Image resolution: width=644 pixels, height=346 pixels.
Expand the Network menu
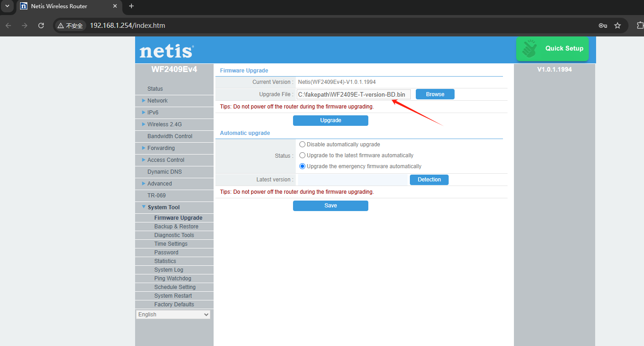[x=157, y=101]
